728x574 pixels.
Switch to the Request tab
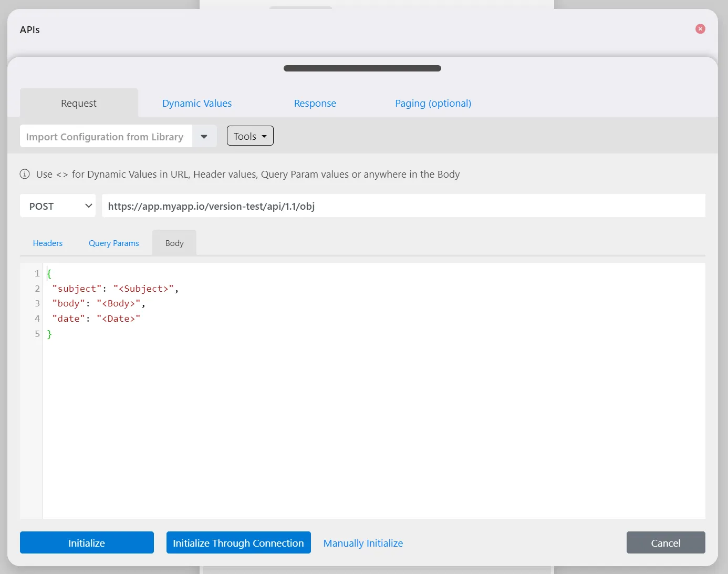(x=79, y=103)
